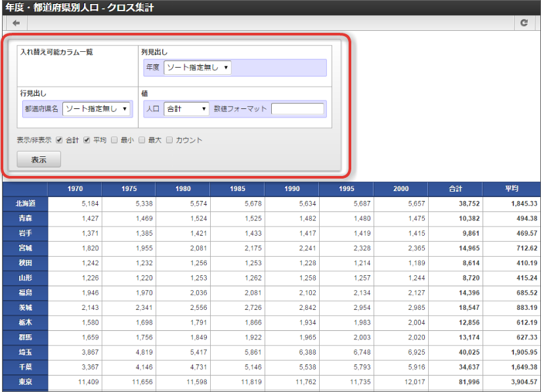Click the back arrow icon
Image resolution: width=541 pixels, height=392 pixels.
tap(16, 23)
